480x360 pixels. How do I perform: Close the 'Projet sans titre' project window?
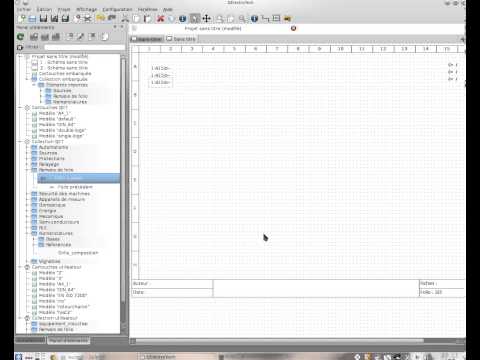pos(293,28)
